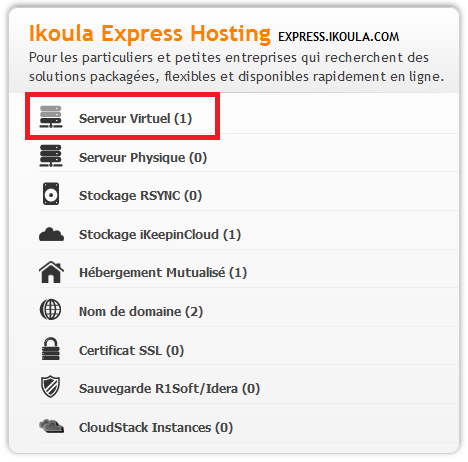Click the Serveur Virtuel server icon

pos(51,117)
